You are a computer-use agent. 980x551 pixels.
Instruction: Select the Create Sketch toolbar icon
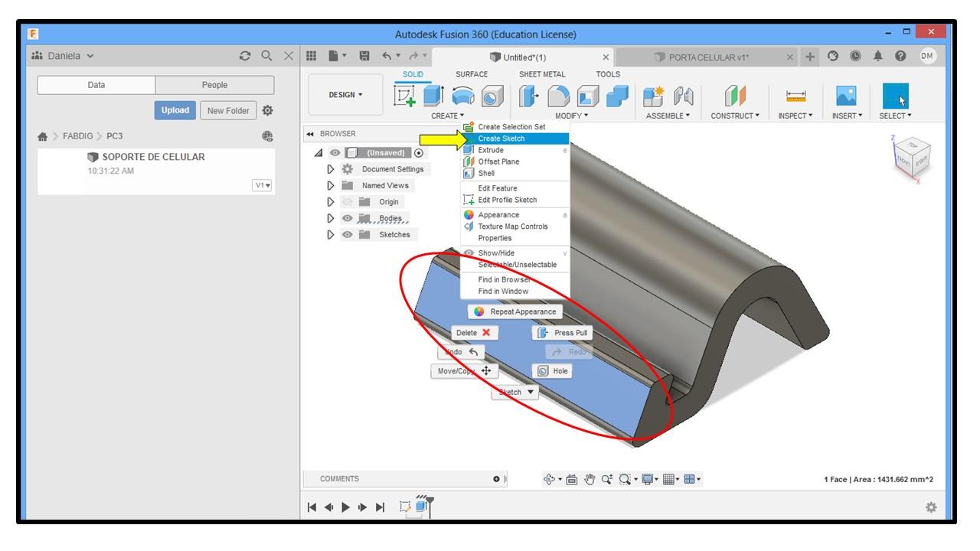pyautogui.click(x=404, y=96)
